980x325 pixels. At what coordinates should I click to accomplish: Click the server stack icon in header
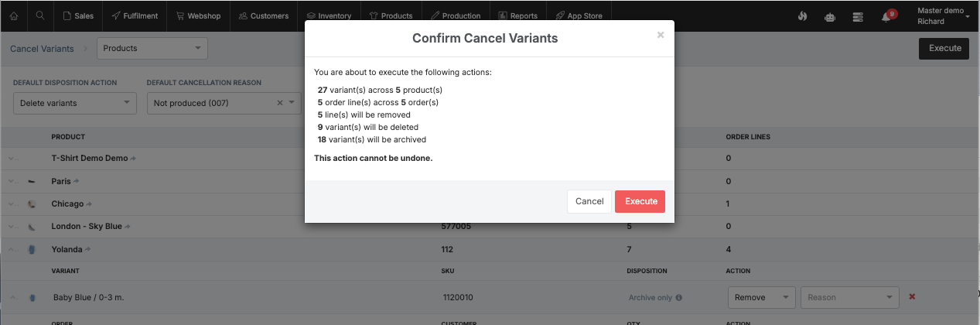point(857,16)
